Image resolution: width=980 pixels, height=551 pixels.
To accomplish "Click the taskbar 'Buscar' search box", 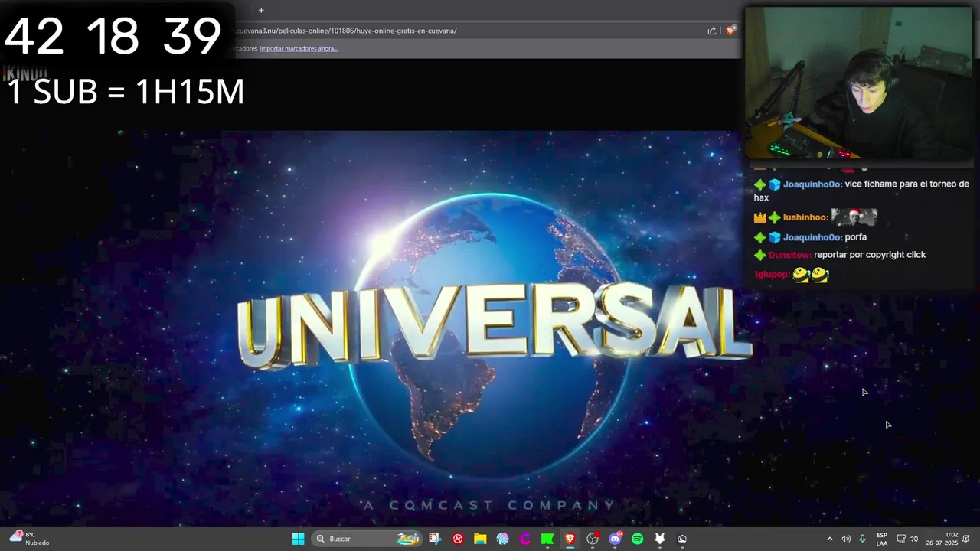I will [367, 539].
